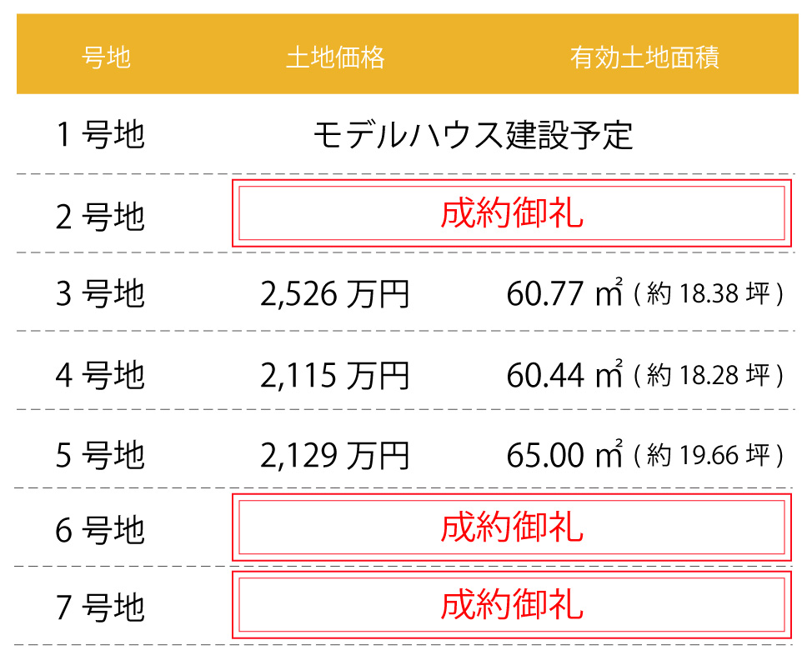
Task: Select the 1号地 row label
Action: point(100,134)
